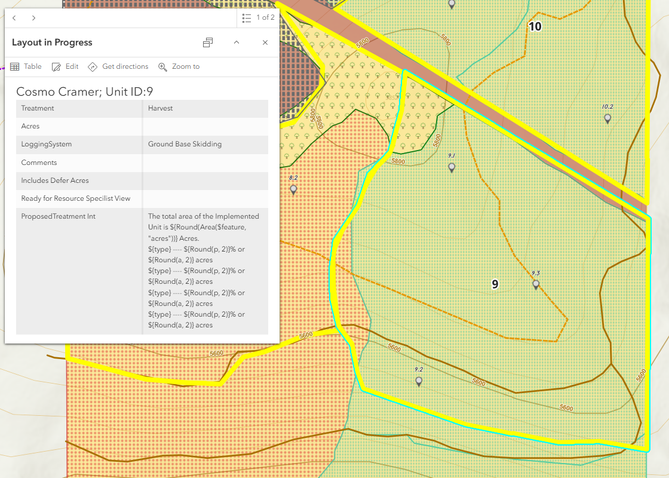The height and width of the screenshot is (478, 669).
Task: Click the table icon beside Table
Action: point(15,67)
